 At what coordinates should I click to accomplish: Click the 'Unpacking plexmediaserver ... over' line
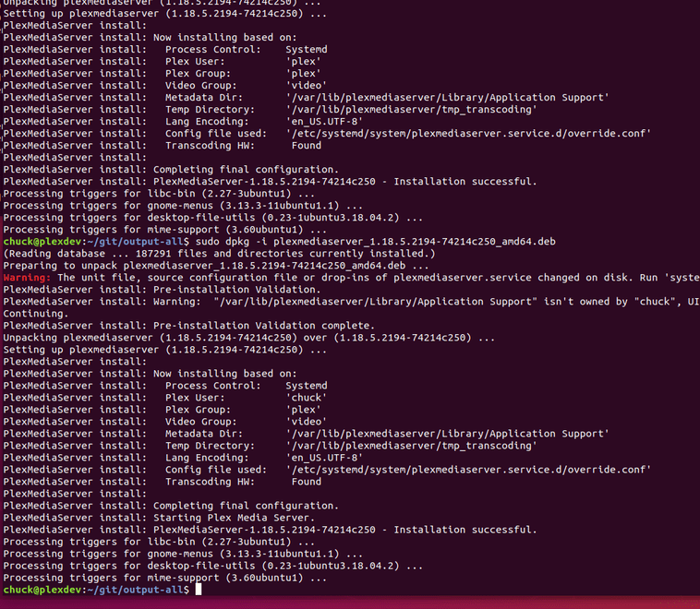pyautogui.click(x=249, y=338)
